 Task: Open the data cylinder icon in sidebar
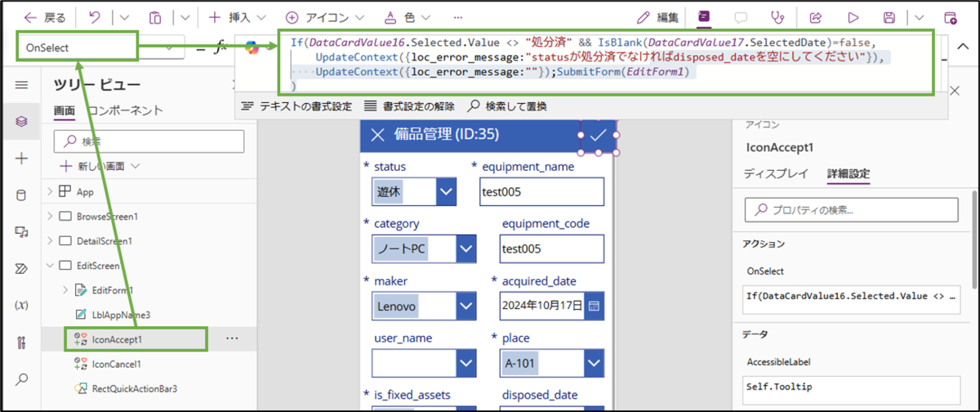[x=21, y=195]
